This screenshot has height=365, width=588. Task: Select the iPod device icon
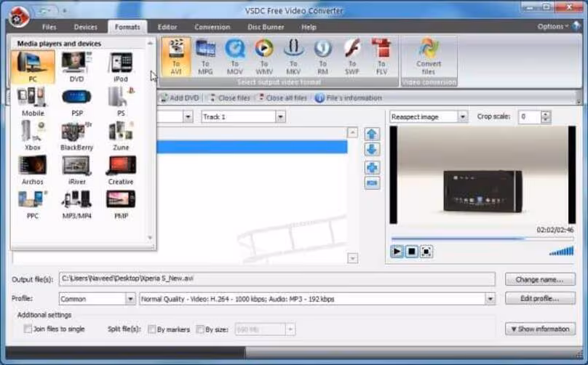120,67
